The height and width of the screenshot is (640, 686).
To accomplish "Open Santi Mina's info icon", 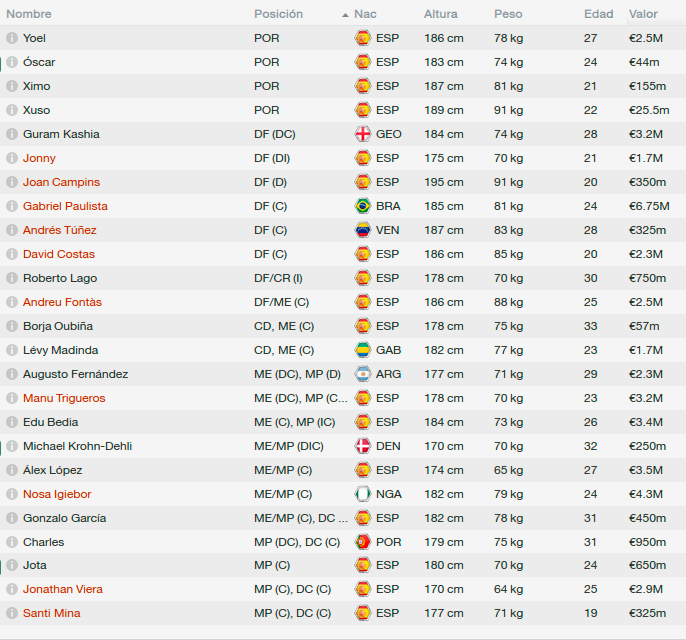I will click(x=12, y=613).
